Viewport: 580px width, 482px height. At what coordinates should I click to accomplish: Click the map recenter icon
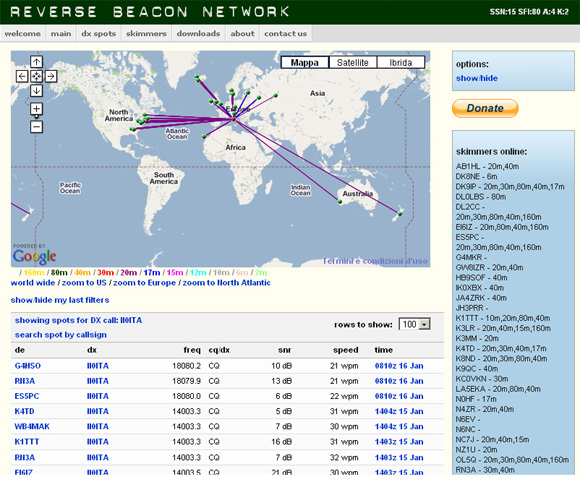coord(36,77)
